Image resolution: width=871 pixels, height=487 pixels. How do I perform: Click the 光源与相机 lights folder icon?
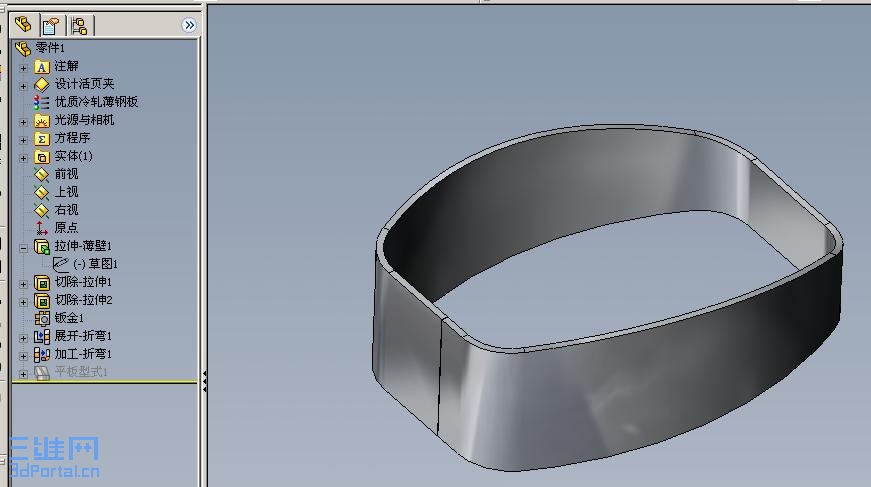pos(42,121)
